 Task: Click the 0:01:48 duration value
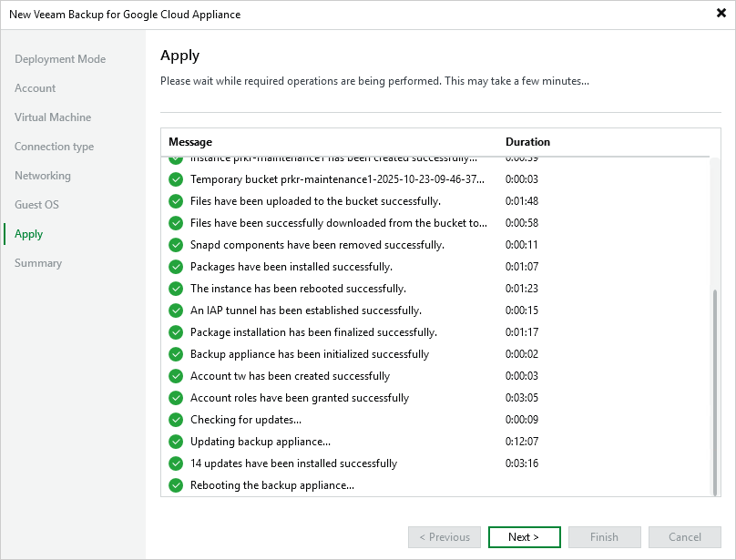coord(522,201)
